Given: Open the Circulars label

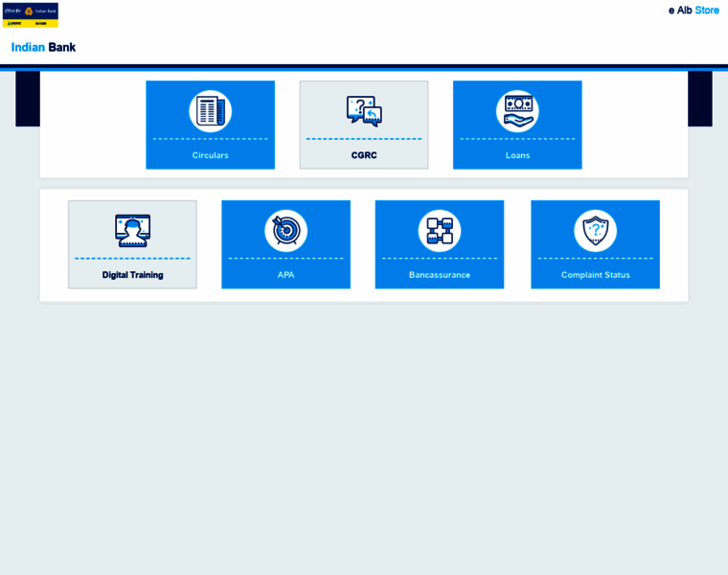Looking at the screenshot, I should coord(211,155).
